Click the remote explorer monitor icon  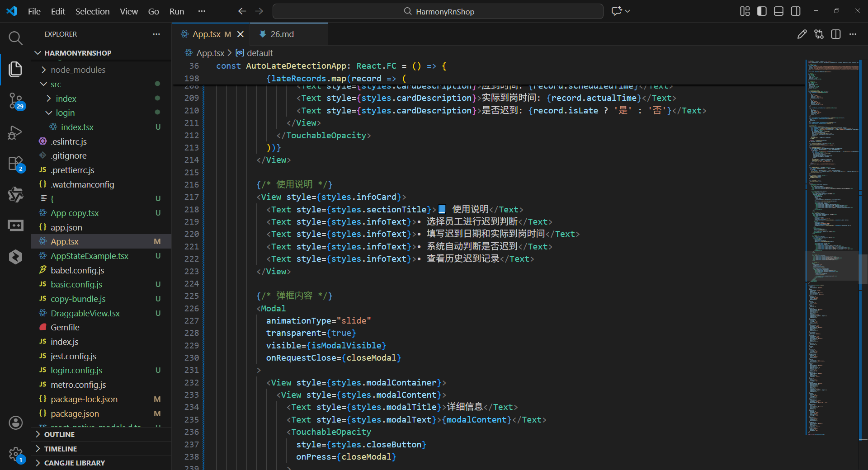(15, 226)
